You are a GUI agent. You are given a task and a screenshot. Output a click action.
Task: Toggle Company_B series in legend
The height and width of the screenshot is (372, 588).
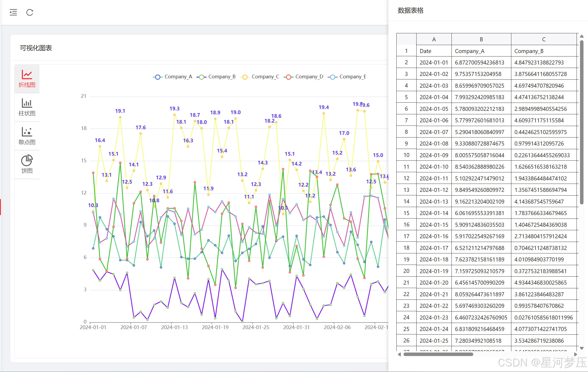(216, 77)
